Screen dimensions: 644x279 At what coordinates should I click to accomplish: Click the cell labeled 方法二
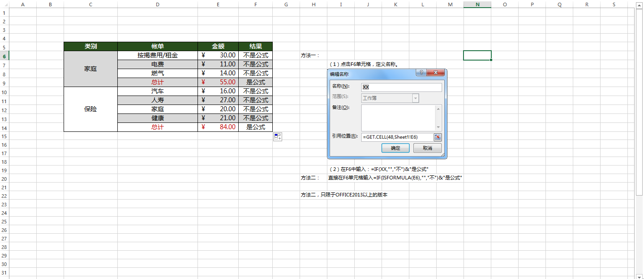click(313, 178)
